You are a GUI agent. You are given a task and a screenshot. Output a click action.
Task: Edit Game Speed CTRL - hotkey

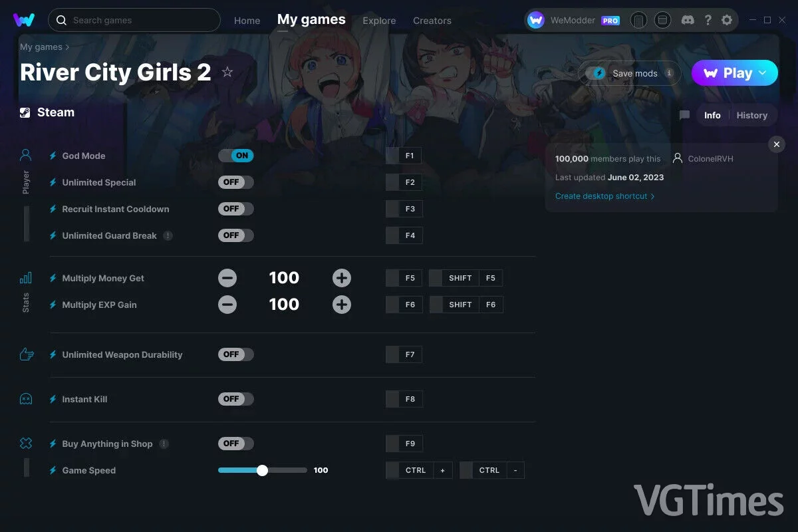click(492, 470)
